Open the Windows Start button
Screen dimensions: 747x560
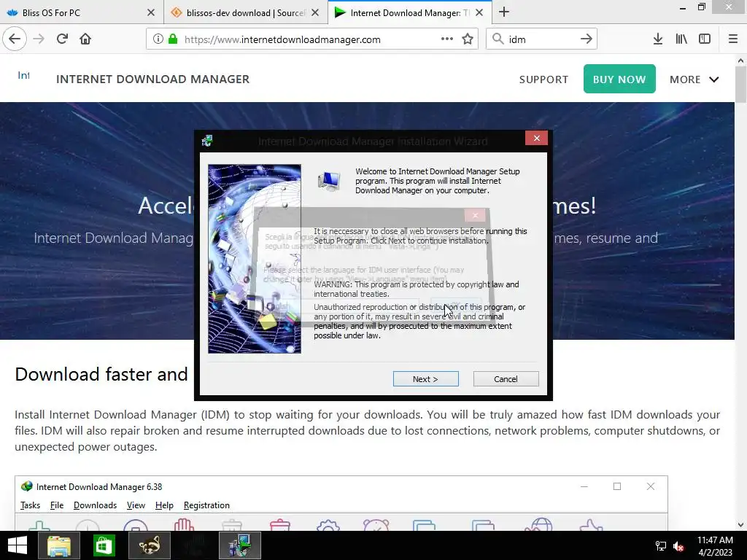click(x=18, y=545)
